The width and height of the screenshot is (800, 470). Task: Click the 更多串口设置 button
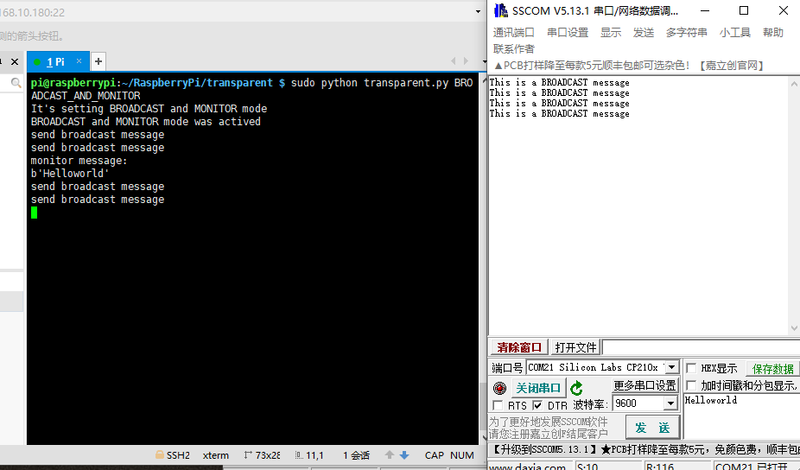pos(644,385)
